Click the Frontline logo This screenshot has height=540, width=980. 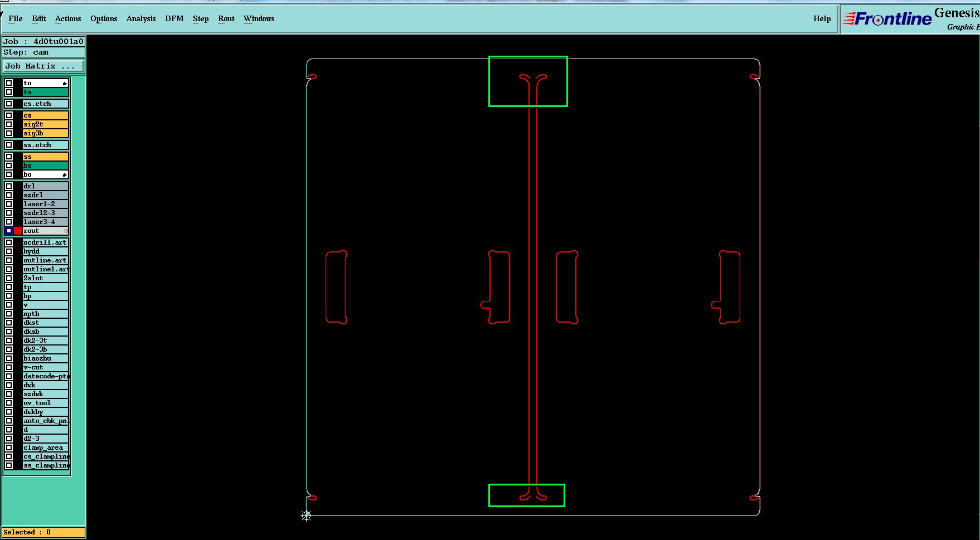point(888,19)
